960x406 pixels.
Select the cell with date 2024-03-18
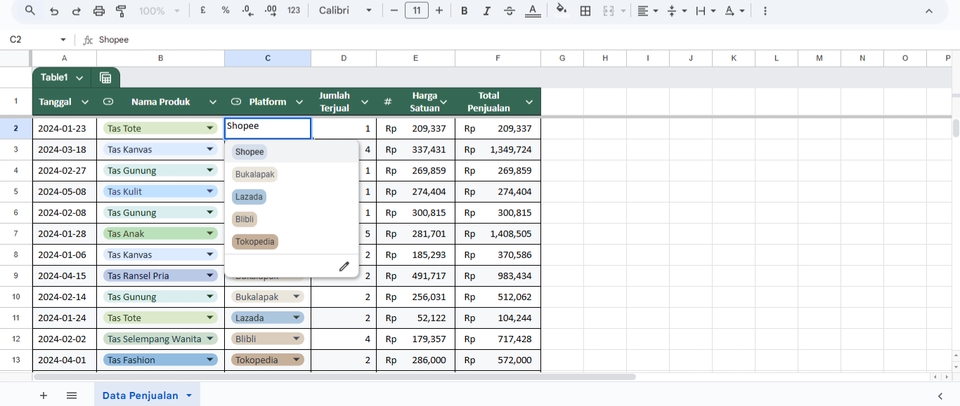pos(64,150)
